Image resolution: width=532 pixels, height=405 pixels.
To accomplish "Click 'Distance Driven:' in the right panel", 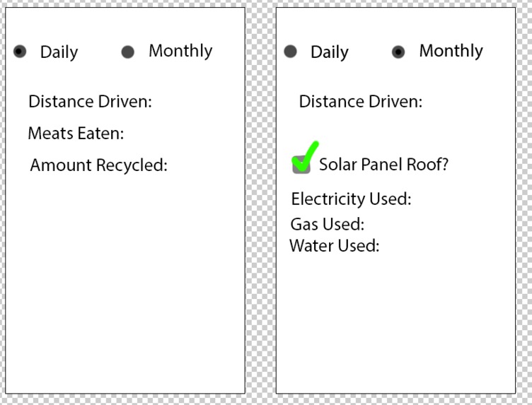I will pos(361,101).
